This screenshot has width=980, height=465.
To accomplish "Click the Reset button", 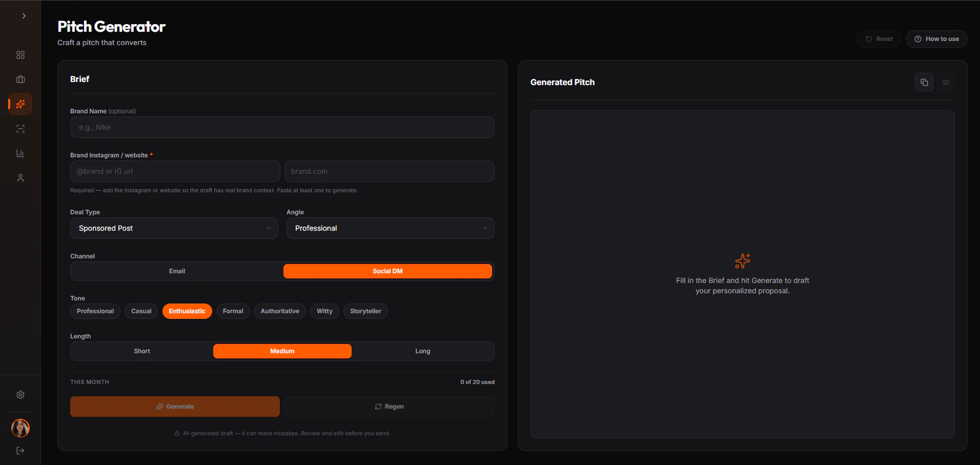I will (879, 39).
